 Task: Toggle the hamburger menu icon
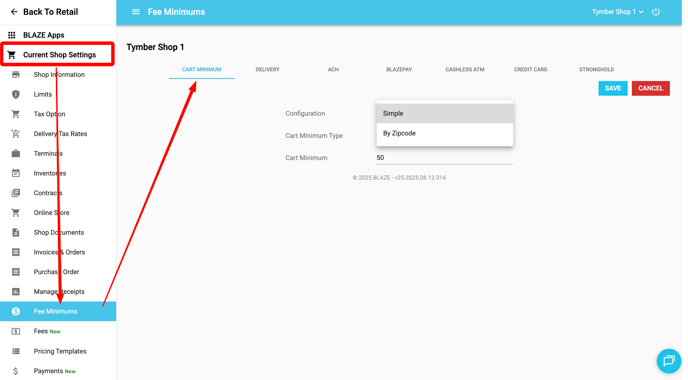[136, 12]
